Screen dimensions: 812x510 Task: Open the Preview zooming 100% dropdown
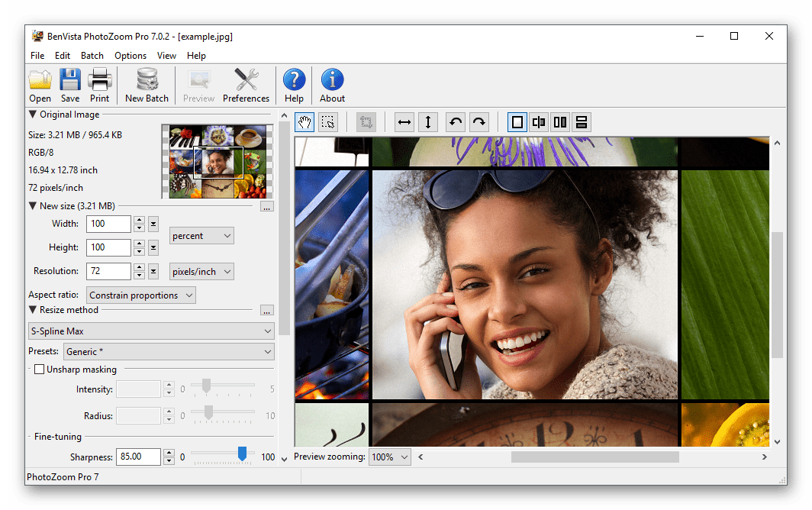click(390, 457)
